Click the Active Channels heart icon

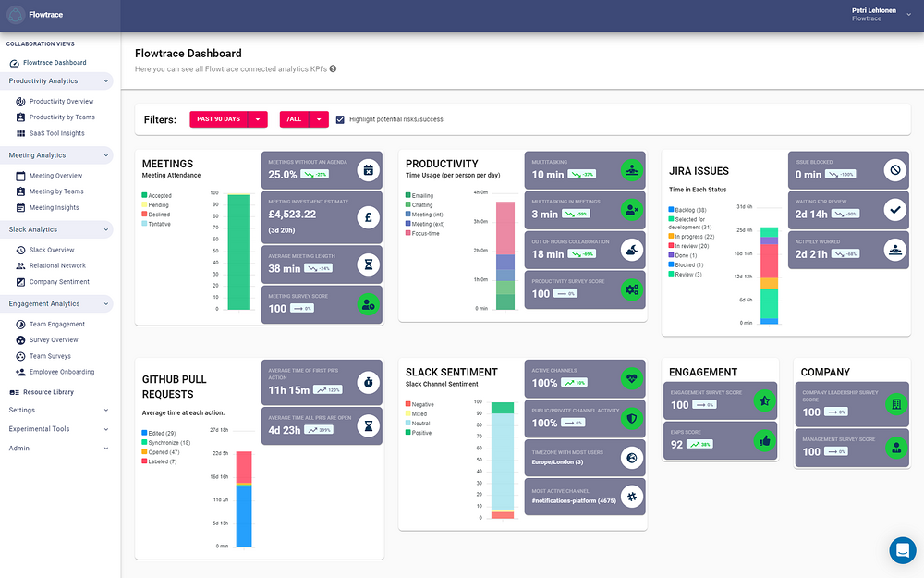pos(632,378)
